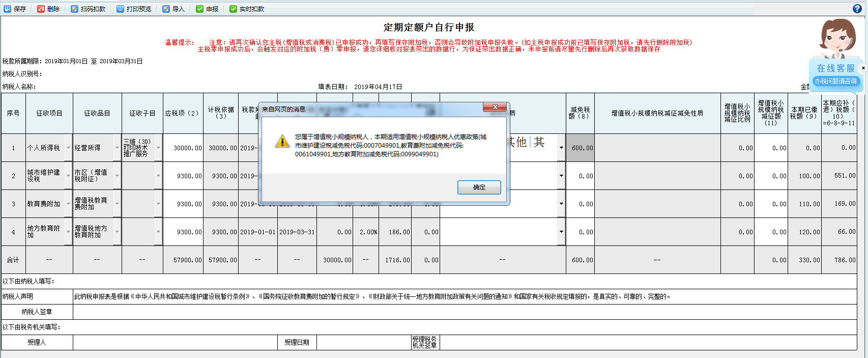868x358 pixels.
Task: Open 减免性质 dropdown in row 4
Action: point(561,232)
